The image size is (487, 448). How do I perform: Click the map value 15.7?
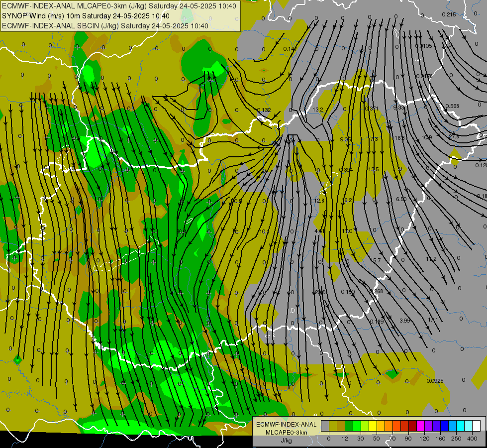(x=375, y=260)
